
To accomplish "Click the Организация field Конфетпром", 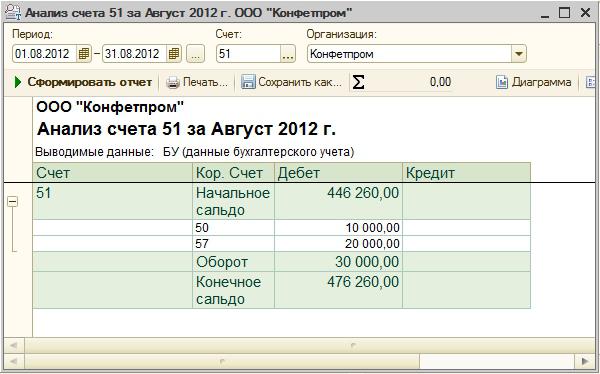I will (409, 54).
